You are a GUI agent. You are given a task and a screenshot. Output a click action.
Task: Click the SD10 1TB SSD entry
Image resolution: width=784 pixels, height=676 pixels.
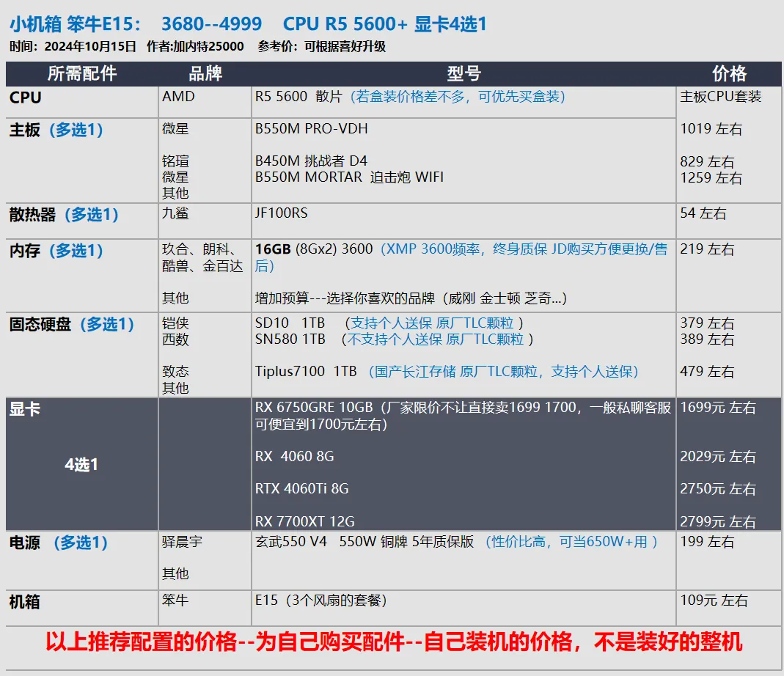point(290,323)
